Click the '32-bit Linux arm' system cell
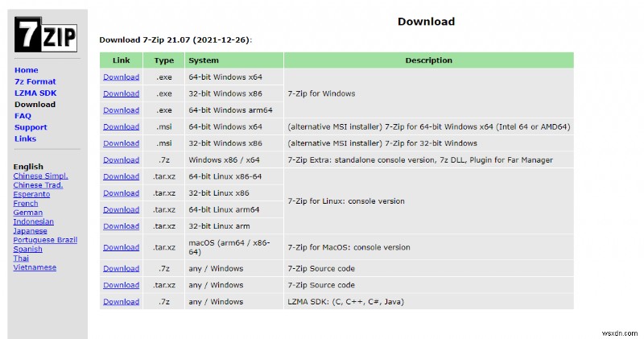Screen dimensions: 644x339 coord(234,226)
